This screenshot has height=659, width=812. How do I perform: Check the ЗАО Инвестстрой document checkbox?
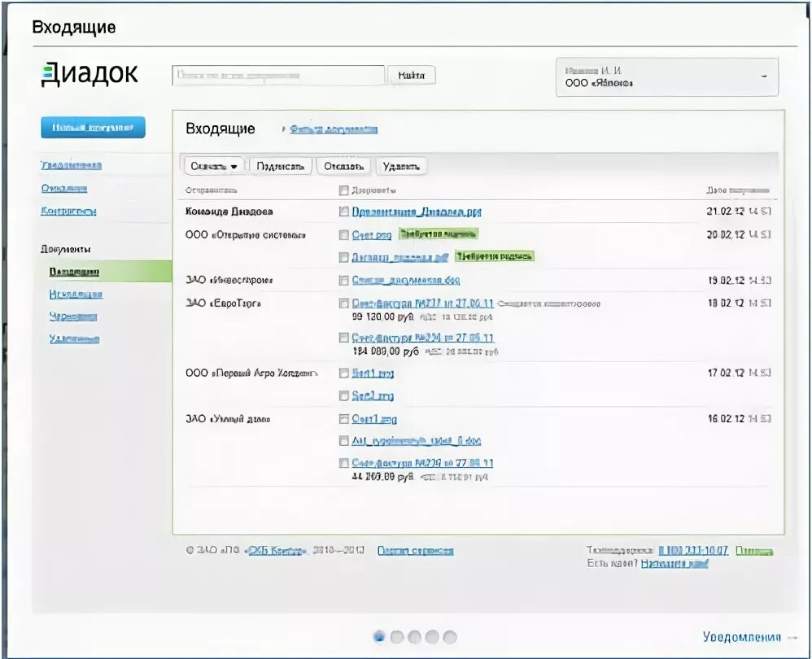[343, 280]
